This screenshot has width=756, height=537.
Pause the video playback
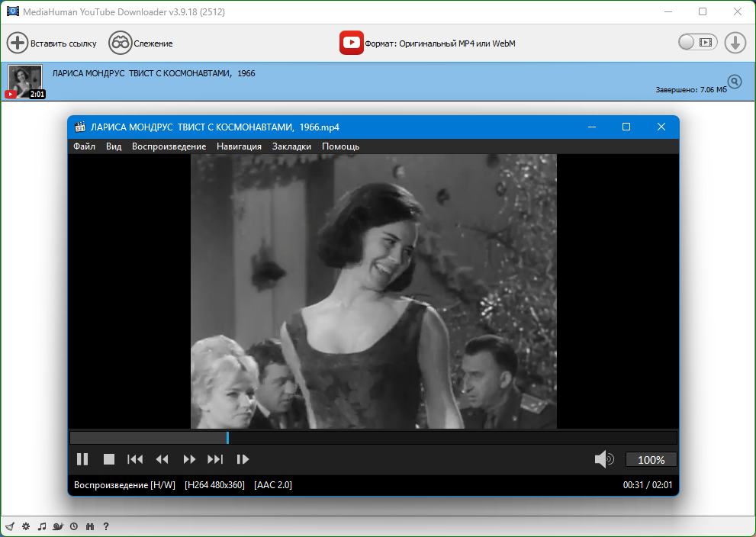click(x=82, y=459)
